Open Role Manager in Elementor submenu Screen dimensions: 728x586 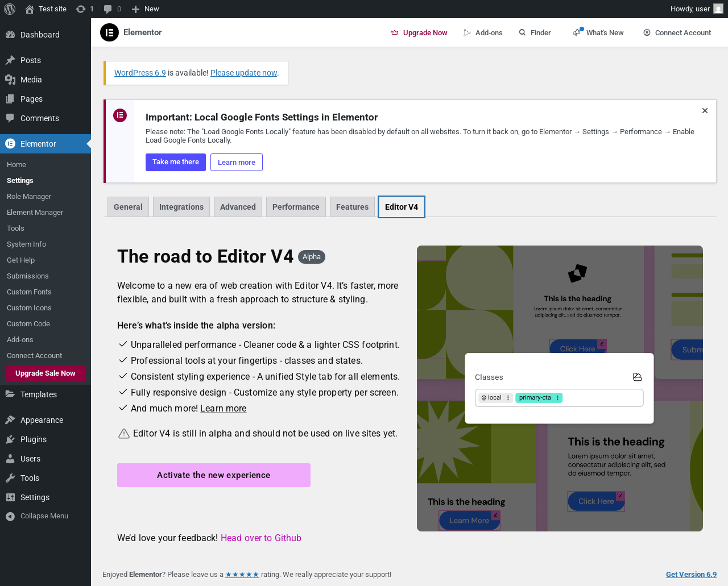[29, 196]
